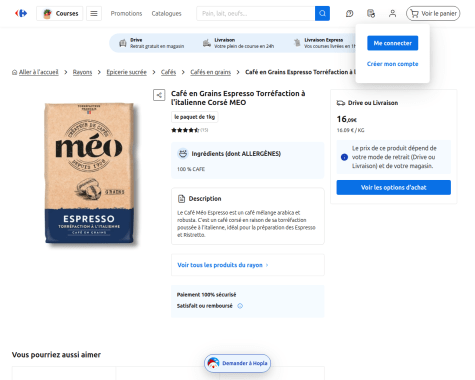This screenshot has width=475, height=380.
Task: Click Rayons breadcrumb link
Action: 82,72
